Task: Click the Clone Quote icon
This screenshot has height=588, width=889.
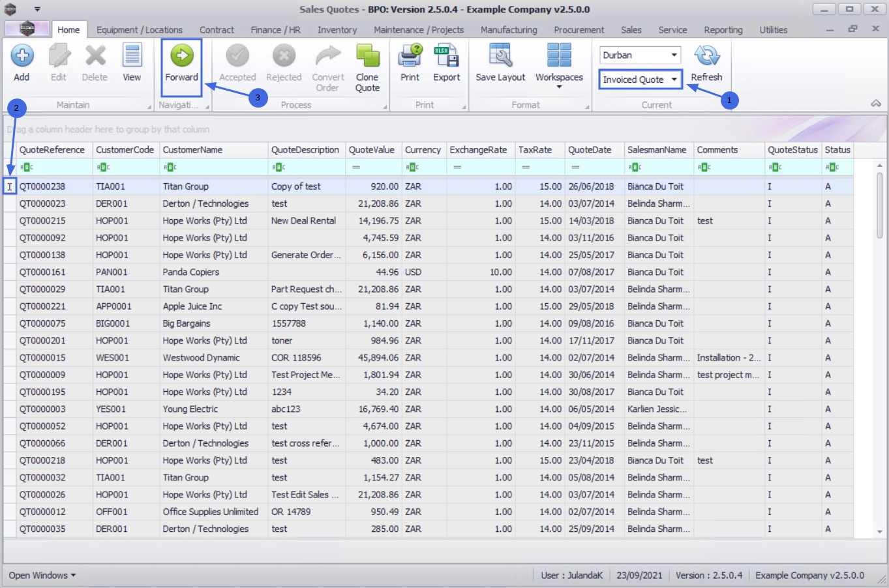Action: tap(367, 57)
